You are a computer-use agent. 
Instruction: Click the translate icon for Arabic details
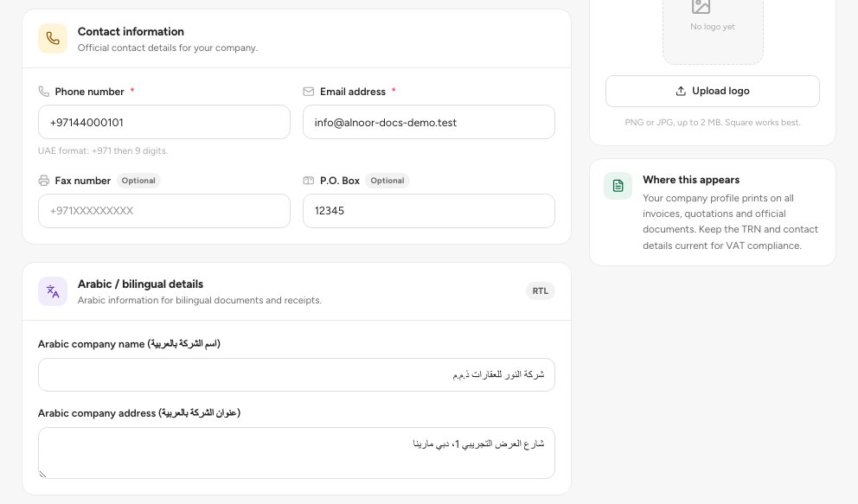tap(53, 290)
